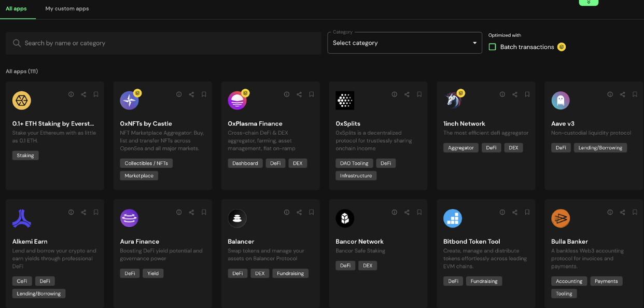Screen dimensions: 644x308
Task: Open info for Bitbond Token Tool
Action: click(502, 212)
